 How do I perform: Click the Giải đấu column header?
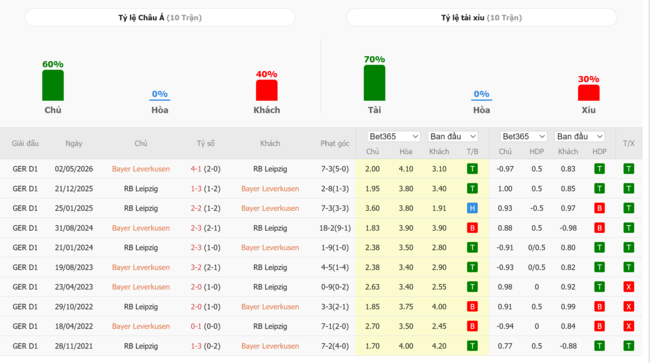click(x=25, y=143)
